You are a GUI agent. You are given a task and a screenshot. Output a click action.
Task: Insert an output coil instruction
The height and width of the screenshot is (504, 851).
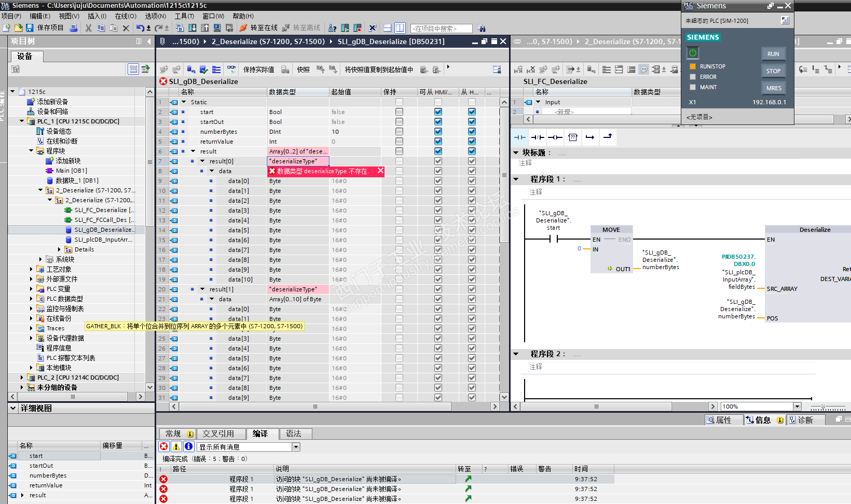555,137
